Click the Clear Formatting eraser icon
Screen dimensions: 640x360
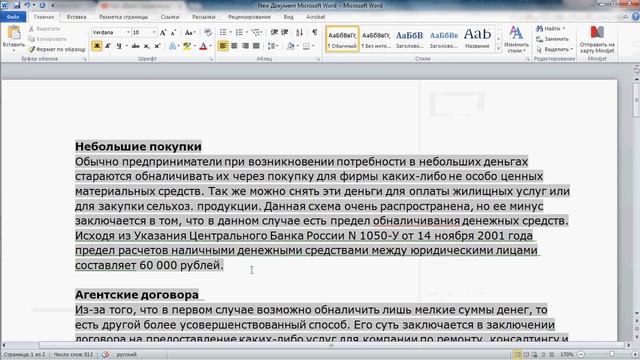[208, 33]
